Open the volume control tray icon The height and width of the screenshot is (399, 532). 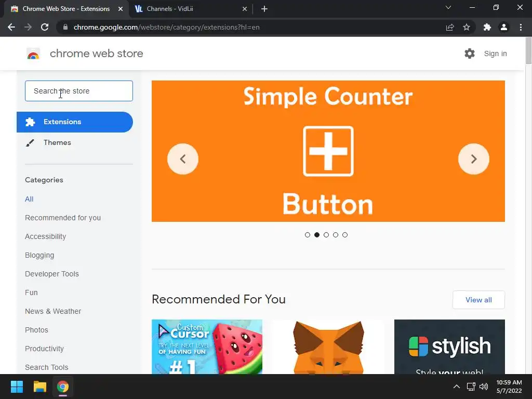[484, 387]
